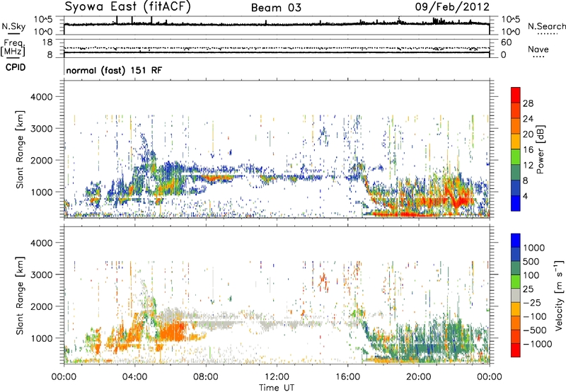Click the '2000' tick on velocity panel

pyautogui.click(x=42, y=306)
